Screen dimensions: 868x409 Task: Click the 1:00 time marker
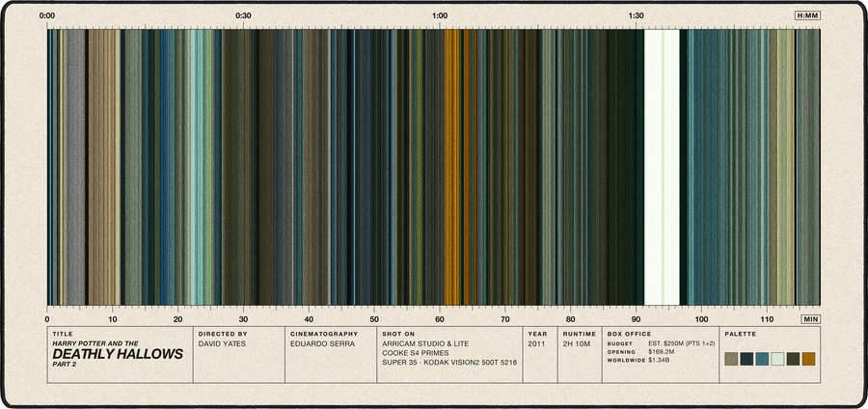(440, 15)
